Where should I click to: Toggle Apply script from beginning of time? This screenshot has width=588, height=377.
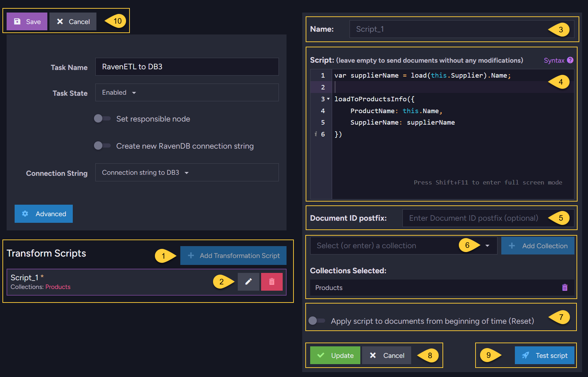[x=317, y=321]
